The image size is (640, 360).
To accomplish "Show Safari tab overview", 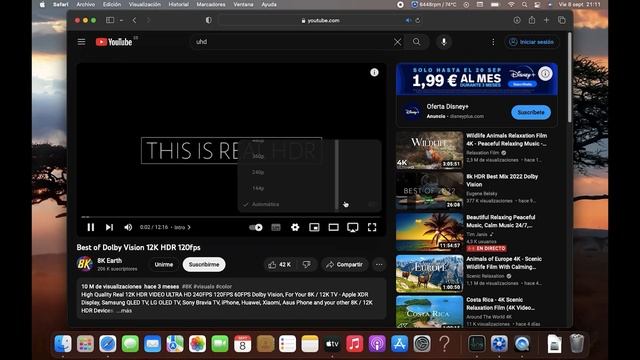I will tap(562, 20).
